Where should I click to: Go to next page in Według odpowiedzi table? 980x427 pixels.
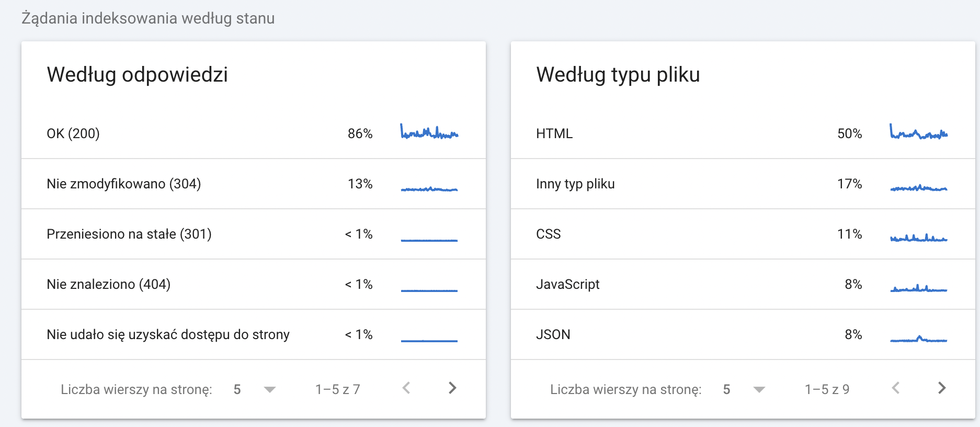[452, 388]
